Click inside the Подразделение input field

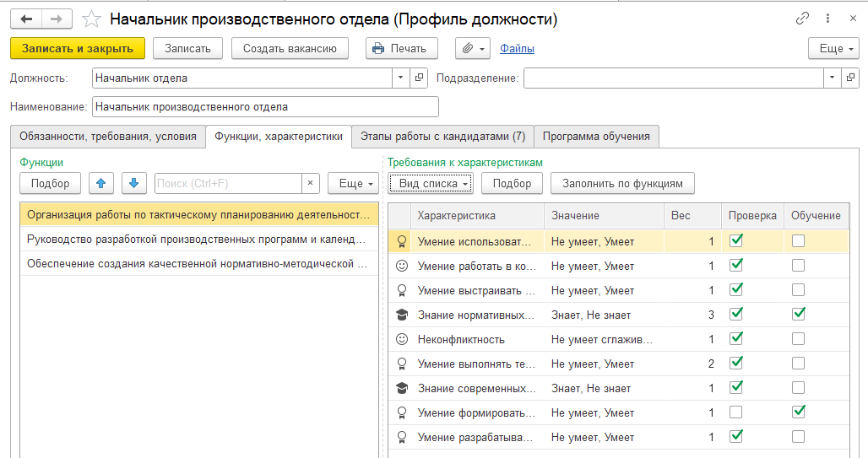click(674, 78)
